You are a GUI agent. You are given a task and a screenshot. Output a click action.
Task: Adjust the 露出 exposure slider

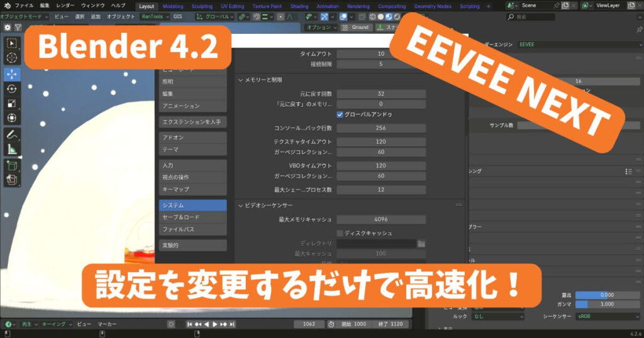click(x=608, y=295)
